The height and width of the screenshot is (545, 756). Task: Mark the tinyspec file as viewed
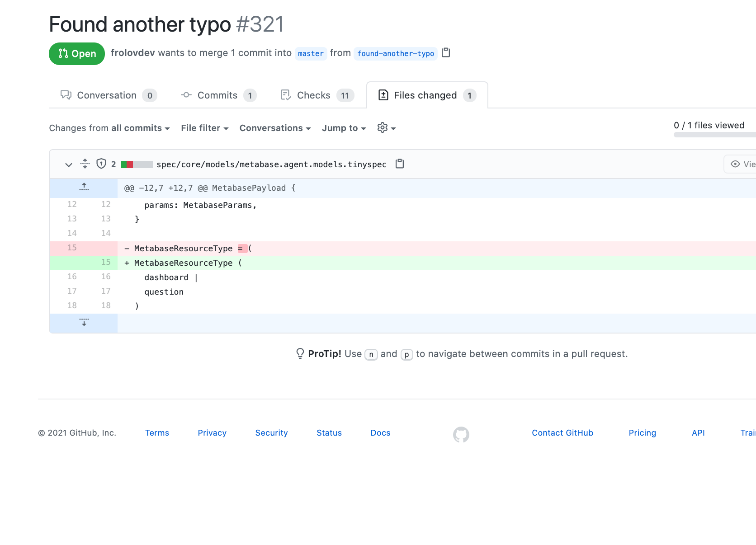click(x=742, y=164)
